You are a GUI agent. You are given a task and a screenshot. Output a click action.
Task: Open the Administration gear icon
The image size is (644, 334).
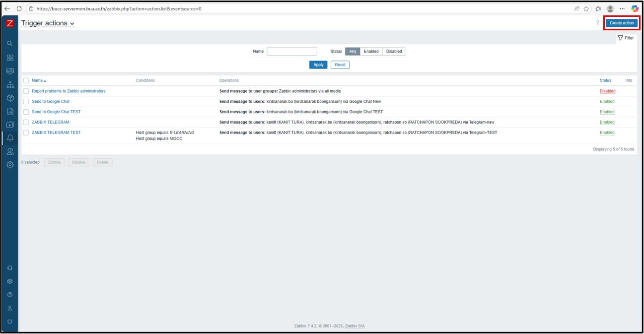(9, 165)
